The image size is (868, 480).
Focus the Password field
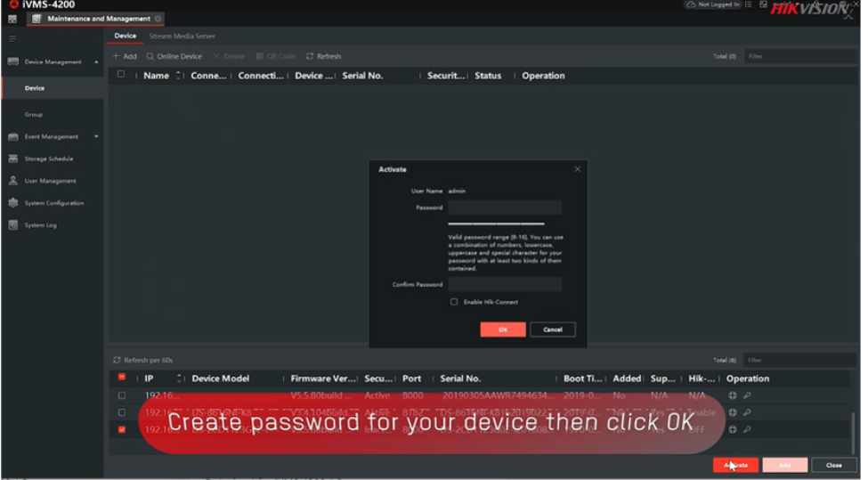pyautogui.click(x=505, y=207)
